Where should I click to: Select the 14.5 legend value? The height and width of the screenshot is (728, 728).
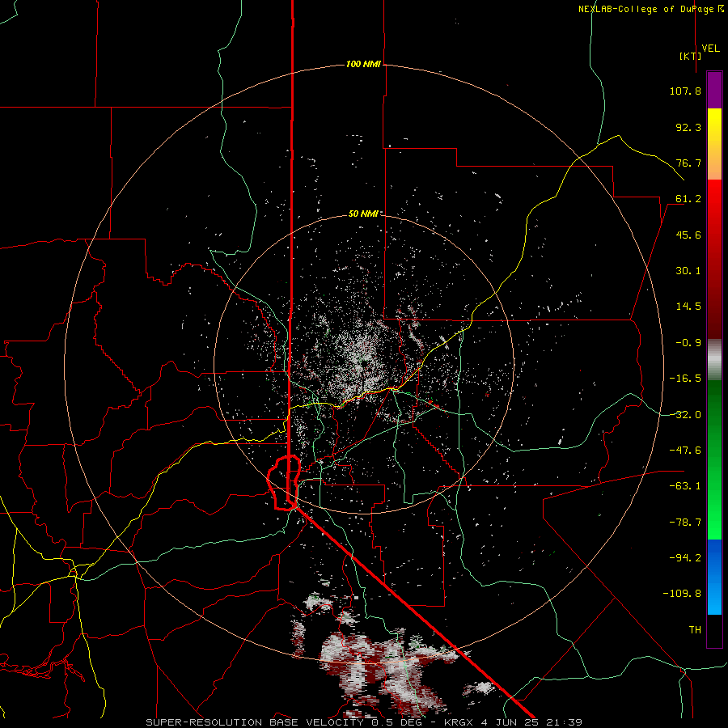click(x=688, y=307)
